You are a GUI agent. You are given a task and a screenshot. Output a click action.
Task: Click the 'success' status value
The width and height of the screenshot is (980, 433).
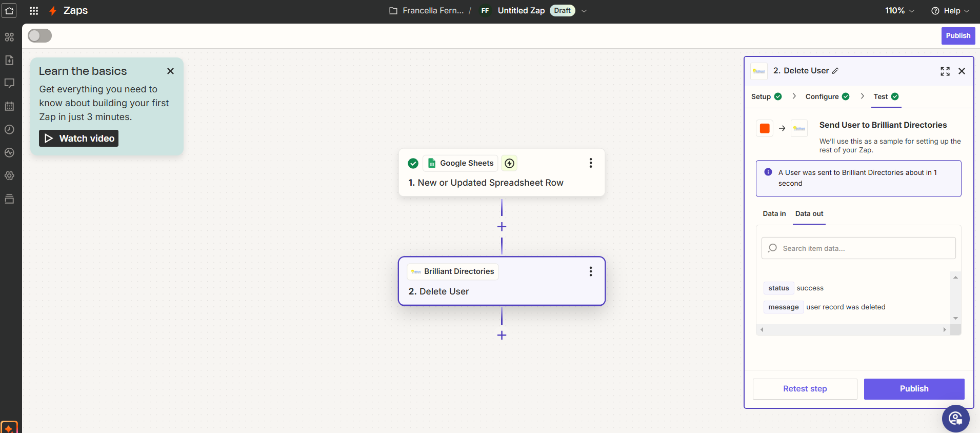coord(810,288)
